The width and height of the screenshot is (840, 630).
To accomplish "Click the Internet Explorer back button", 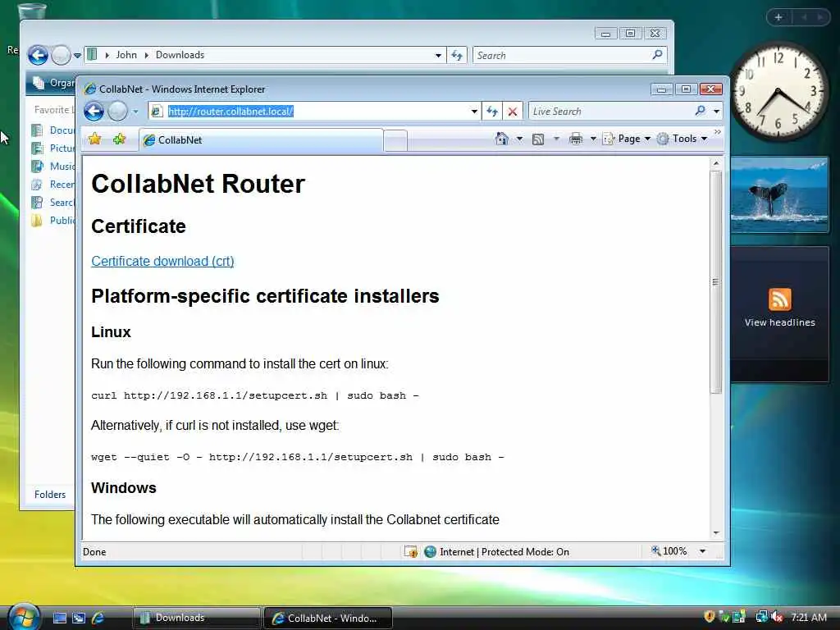I will 94,112.
